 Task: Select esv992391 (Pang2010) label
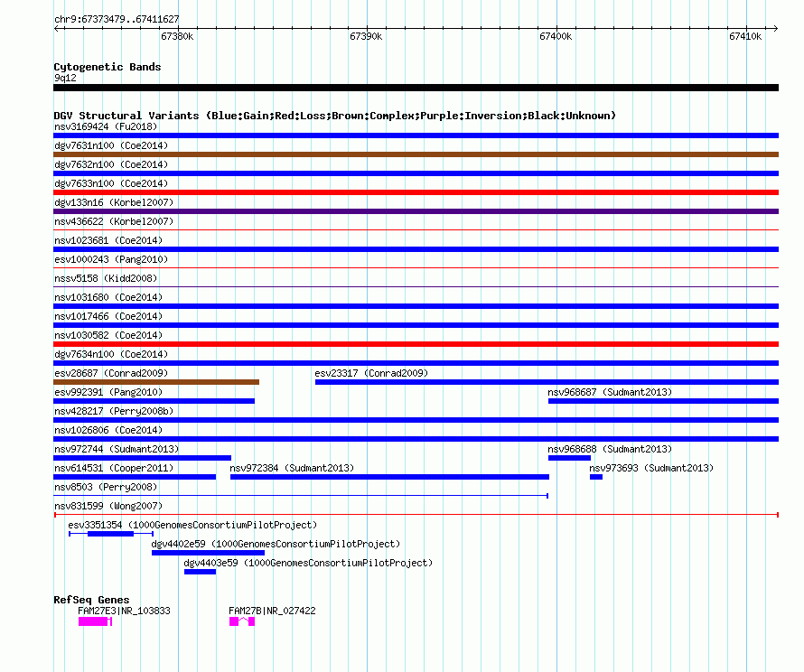tap(108, 392)
